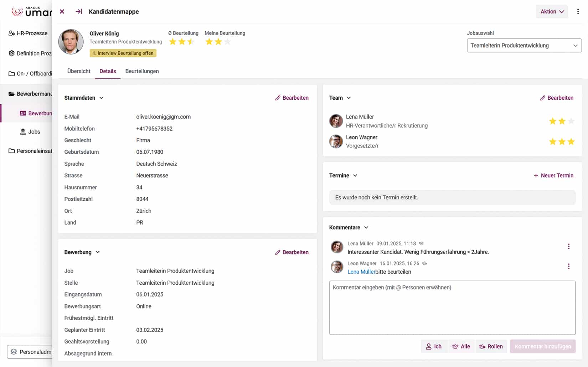Click the visibility icon beside Lena Müller's timestamp
Viewport: 588px width, 367px height.
coord(421,243)
